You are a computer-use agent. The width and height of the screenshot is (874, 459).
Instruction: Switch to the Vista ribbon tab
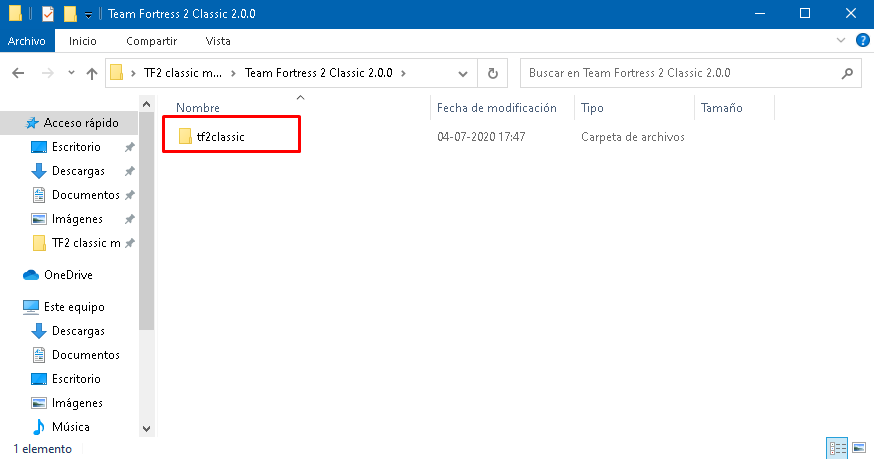[x=218, y=41]
